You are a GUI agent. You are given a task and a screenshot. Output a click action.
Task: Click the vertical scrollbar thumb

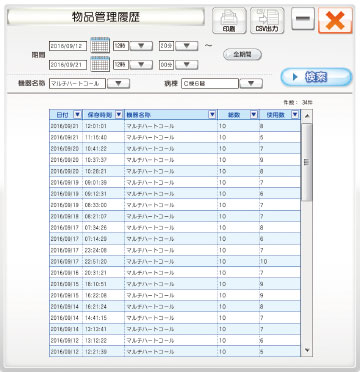[x=307, y=162]
